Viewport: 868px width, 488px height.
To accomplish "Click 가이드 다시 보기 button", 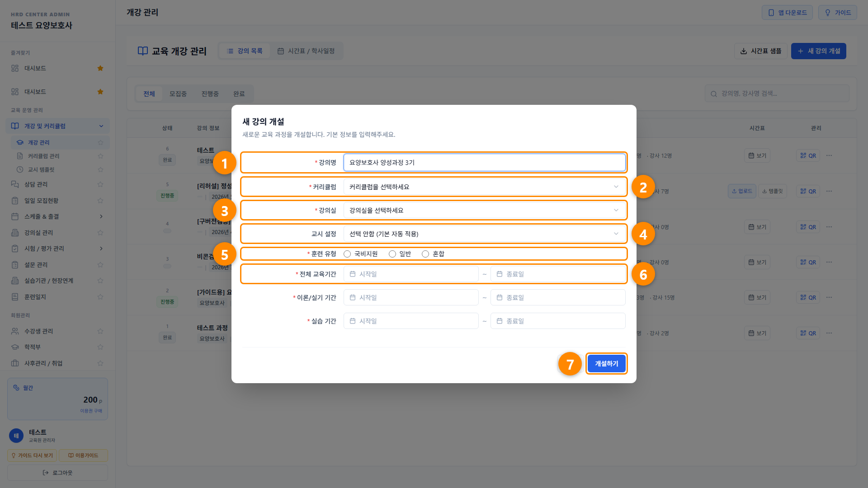I will (32, 455).
